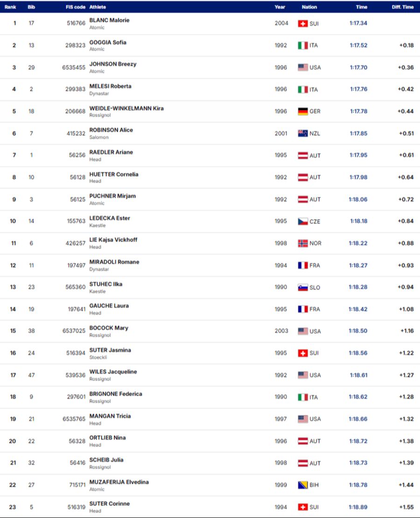Viewport: 420px width, 518px height.
Task: Open athlete GOGGIA Sofia's profile
Action: [108, 43]
